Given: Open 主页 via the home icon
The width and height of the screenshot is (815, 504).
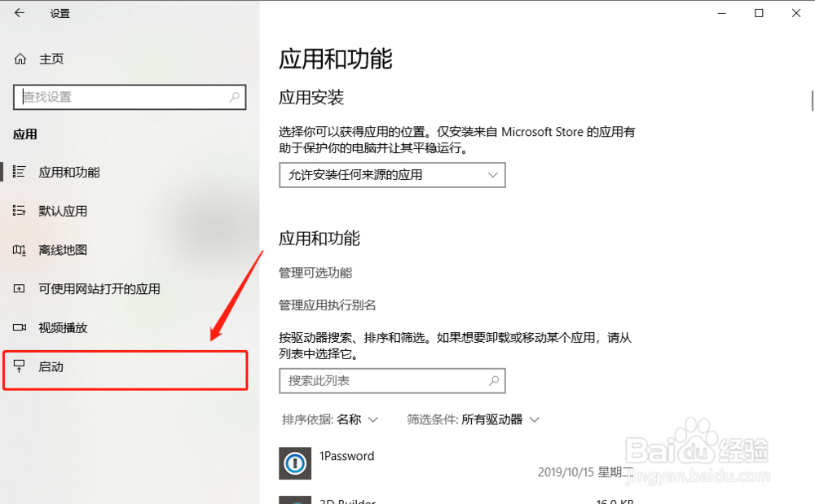Looking at the screenshot, I should 18,58.
